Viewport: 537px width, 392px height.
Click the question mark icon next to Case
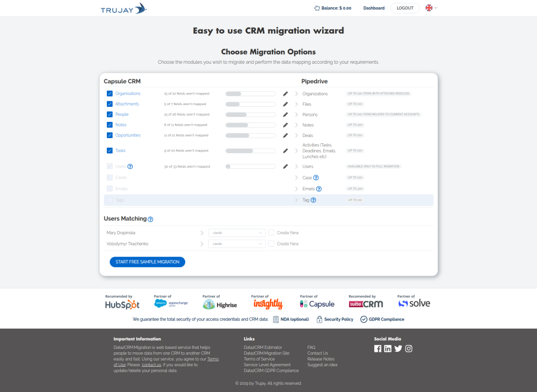317,177
